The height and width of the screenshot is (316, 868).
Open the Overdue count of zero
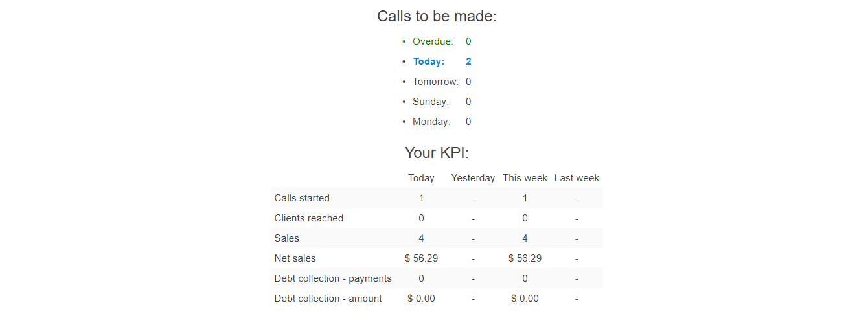(x=468, y=41)
